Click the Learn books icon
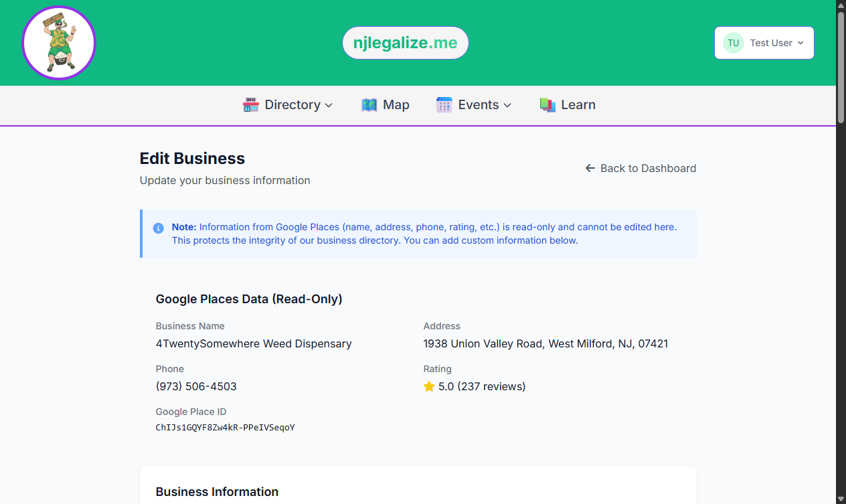The width and height of the screenshot is (846, 504). click(547, 104)
